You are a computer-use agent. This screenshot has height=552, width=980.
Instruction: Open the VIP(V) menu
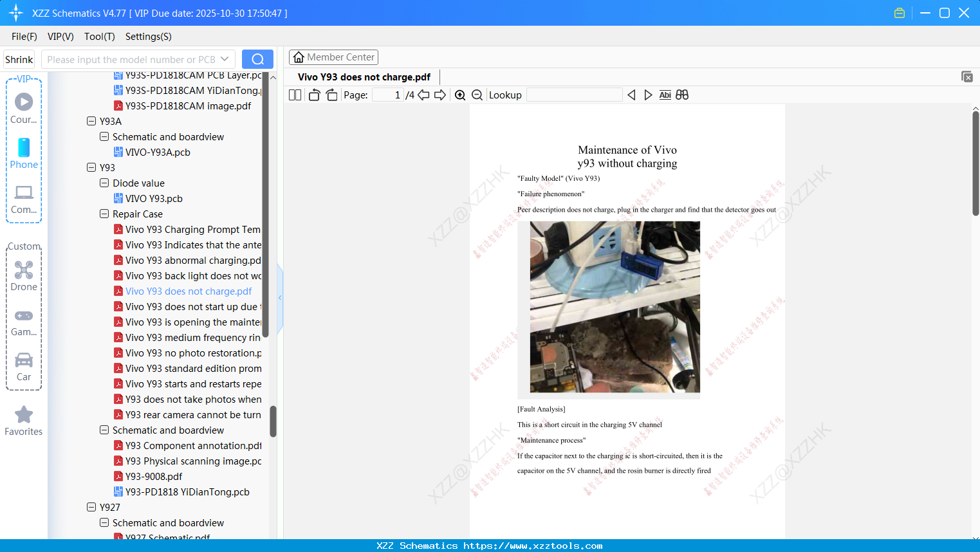[x=60, y=37]
